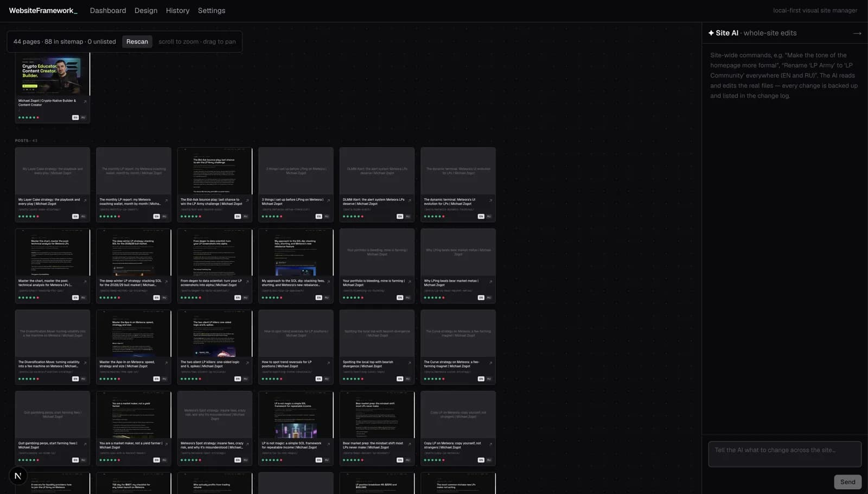Open external link on Curve strategy card
The width and height of the screenshot is (868, 494).
[490, 363]
